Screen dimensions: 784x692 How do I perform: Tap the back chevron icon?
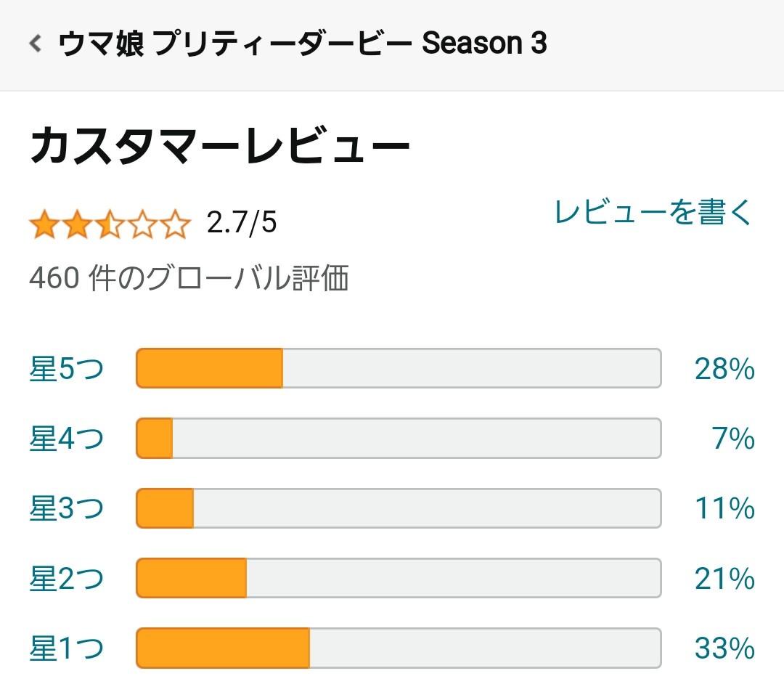pos(35,43)
